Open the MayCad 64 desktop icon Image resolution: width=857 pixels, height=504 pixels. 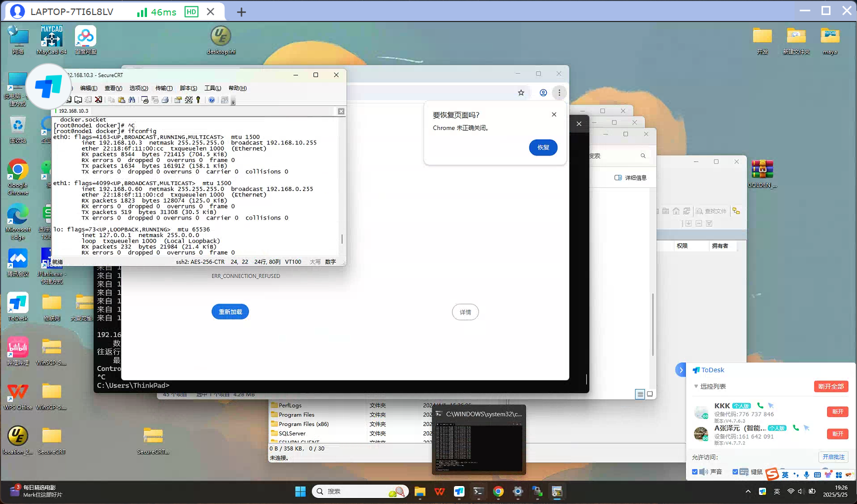point(51,40)
